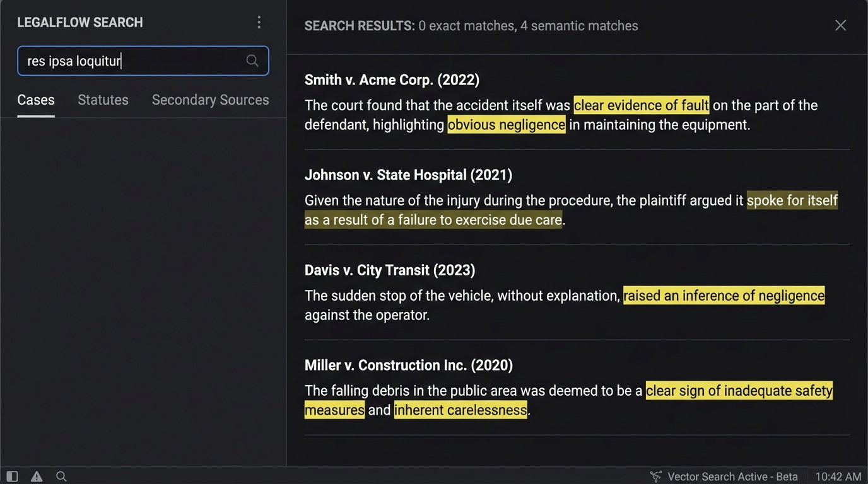Click the vector search network icon
This screenshot has height=484, width=868.
click(656, 476)
